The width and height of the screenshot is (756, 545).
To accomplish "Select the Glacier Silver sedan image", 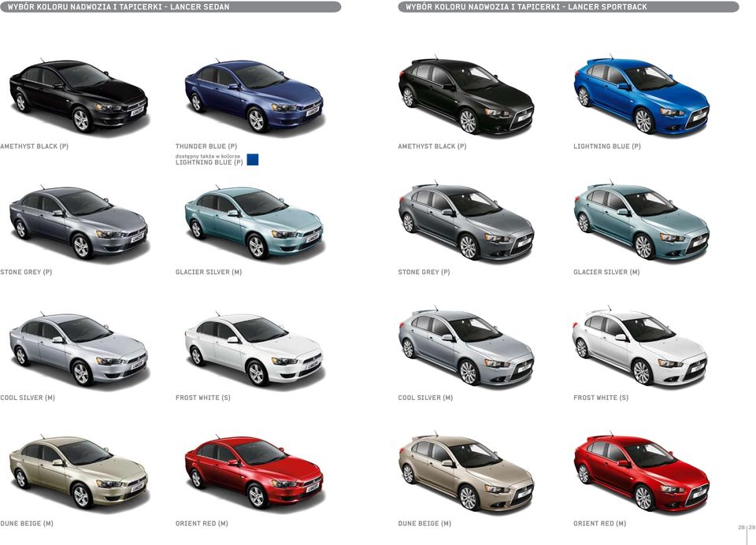I will (254, 222).
